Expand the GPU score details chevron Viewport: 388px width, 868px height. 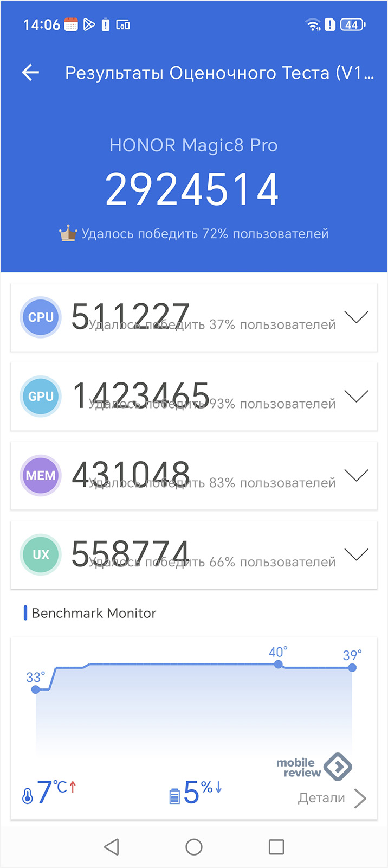356,397
